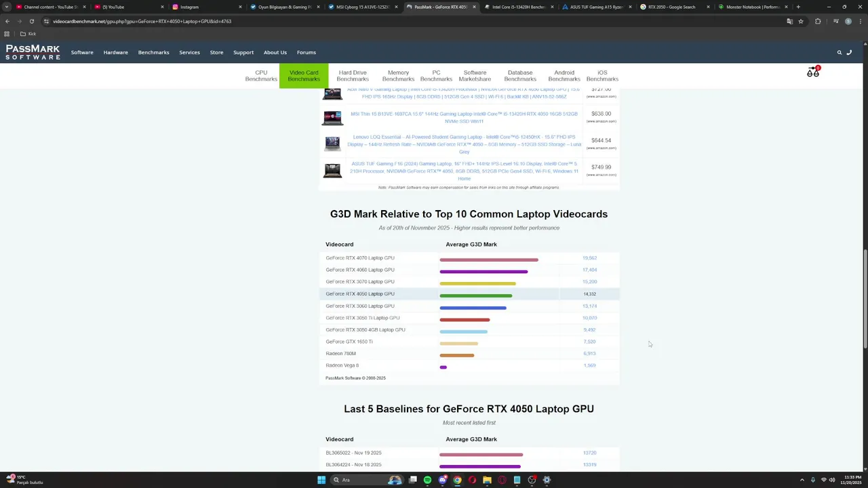This screenshot has width=868, height=488.
Task: Open GeForce GTX 1650 Ti link
Action: [349, 342]
